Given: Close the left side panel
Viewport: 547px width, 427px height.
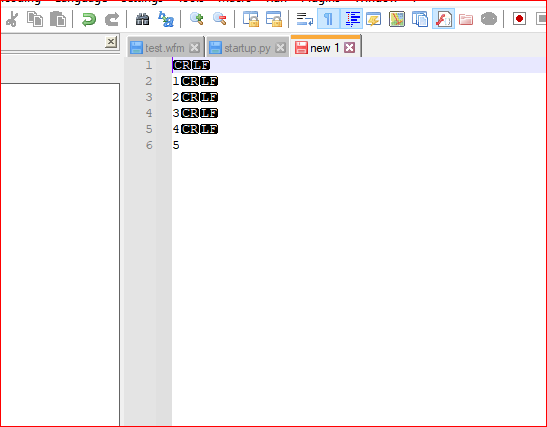Looking at the screenshot, I should (111, 42).
